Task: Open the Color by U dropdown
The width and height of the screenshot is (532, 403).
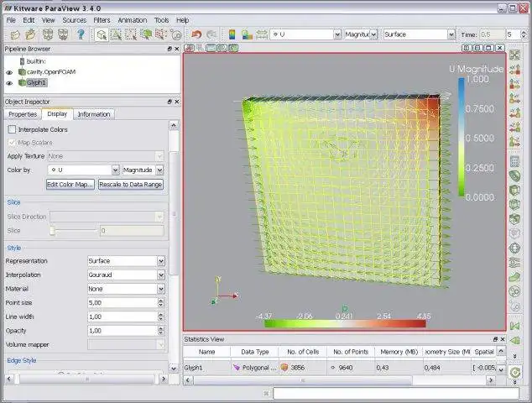Action: [83, 170]
